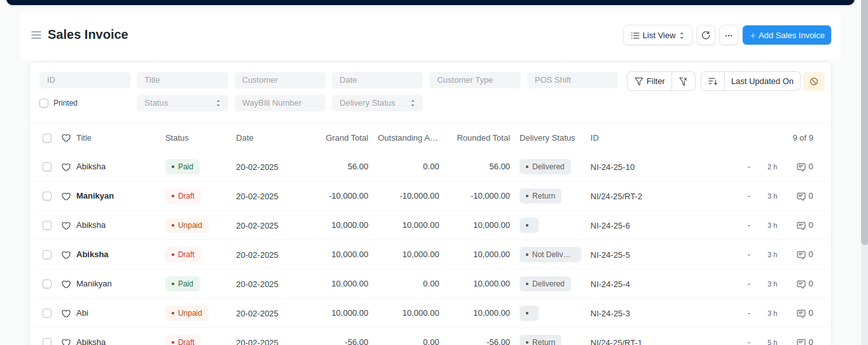Click the Unpaid status badge of NI-24-25-6
This screenshot has height=345, width=868.
point(187,225)
